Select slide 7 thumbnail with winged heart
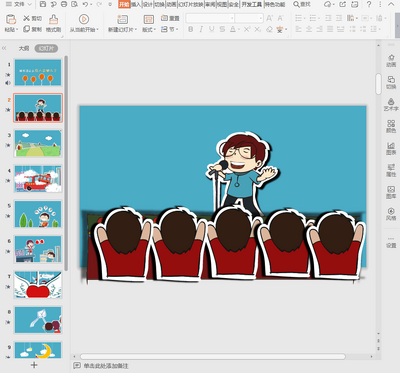The height and width of the screenshot is (373, 400). (x=38, y=285)
